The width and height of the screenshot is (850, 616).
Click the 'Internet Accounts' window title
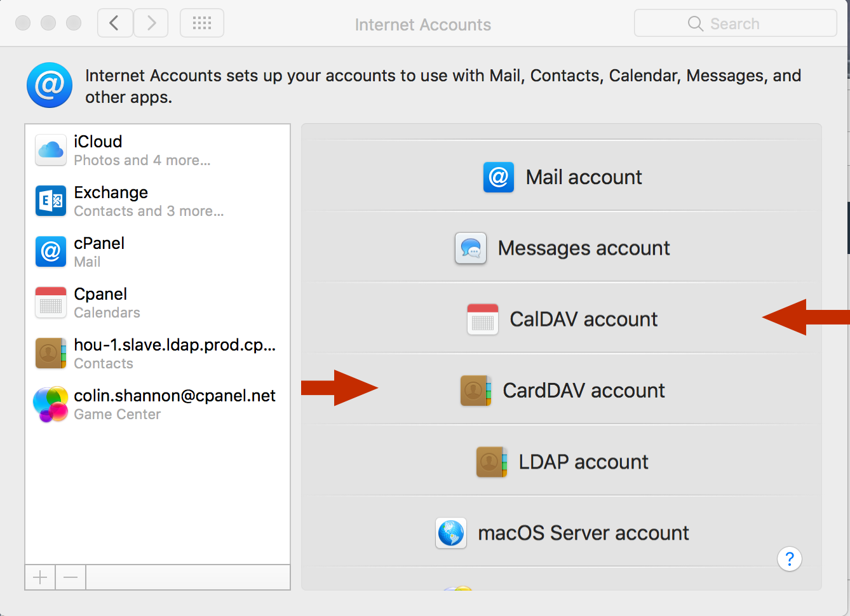tap(423, 24)
